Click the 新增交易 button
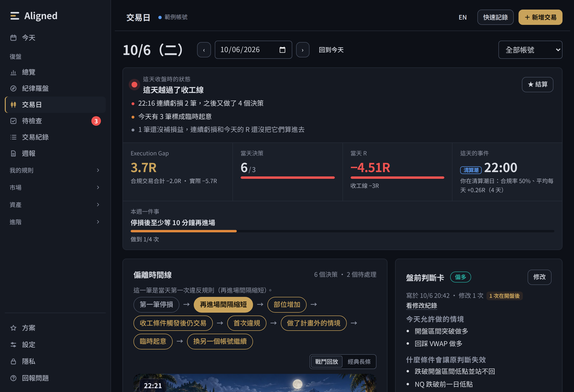Screen dimensions: 574x392 [x=541, y=17]
